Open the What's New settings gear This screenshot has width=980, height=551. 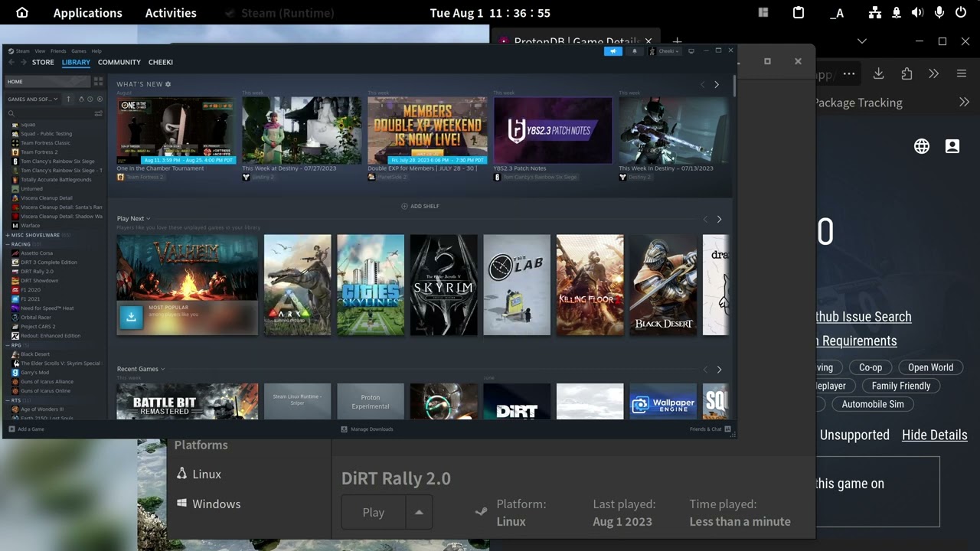[168, 84]
